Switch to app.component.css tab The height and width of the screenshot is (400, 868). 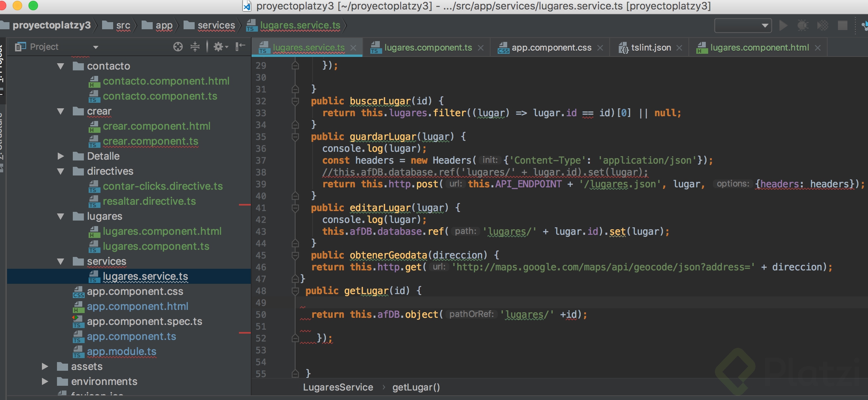(x=551, y=48)
